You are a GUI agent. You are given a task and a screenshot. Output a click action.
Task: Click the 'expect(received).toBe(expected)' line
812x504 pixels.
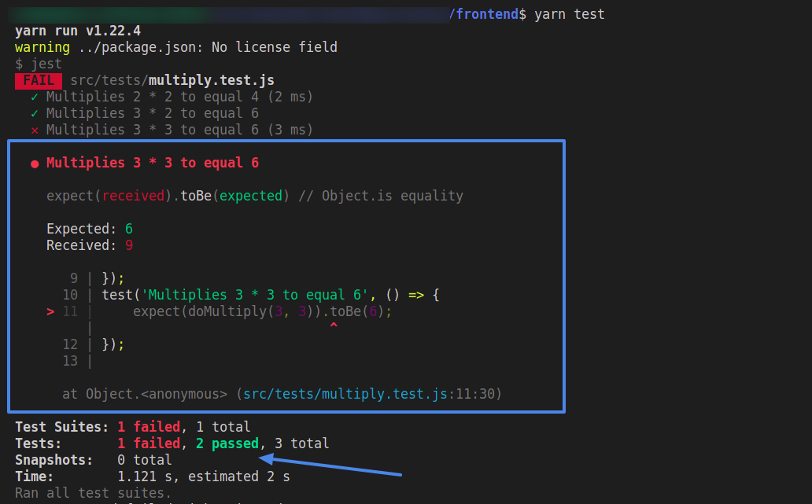(254, 196)
